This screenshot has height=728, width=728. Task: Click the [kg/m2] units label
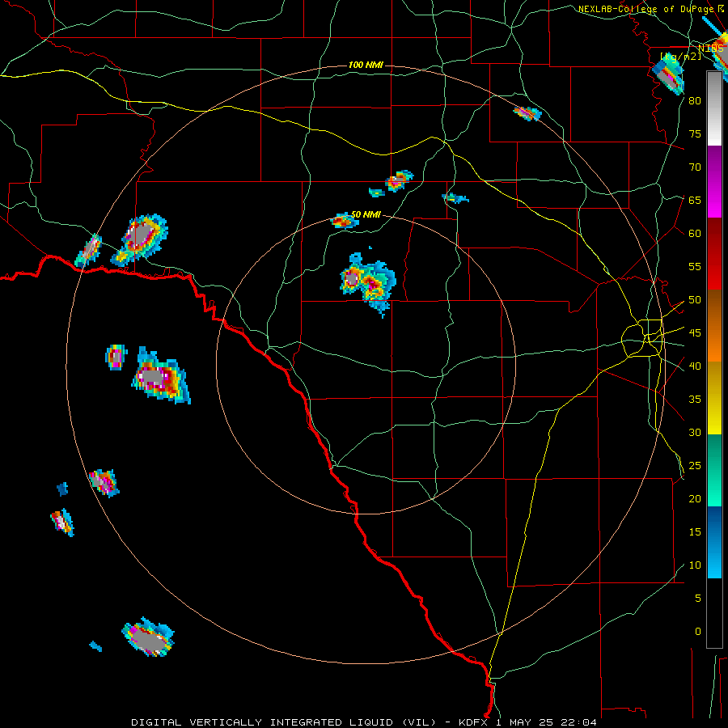[681, 56]
